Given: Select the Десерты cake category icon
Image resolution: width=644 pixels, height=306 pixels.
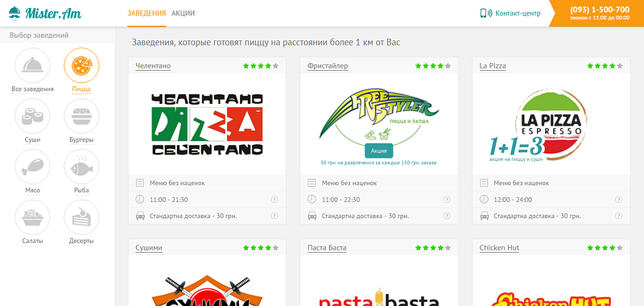Looking at the screenshot, I should click(x=81, y=217).
